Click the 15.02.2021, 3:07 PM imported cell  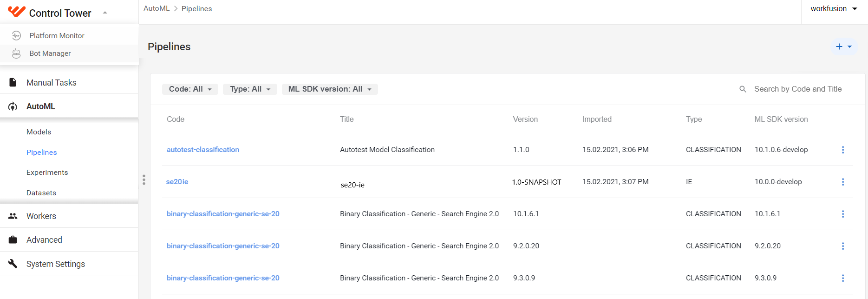pos(615,182)
